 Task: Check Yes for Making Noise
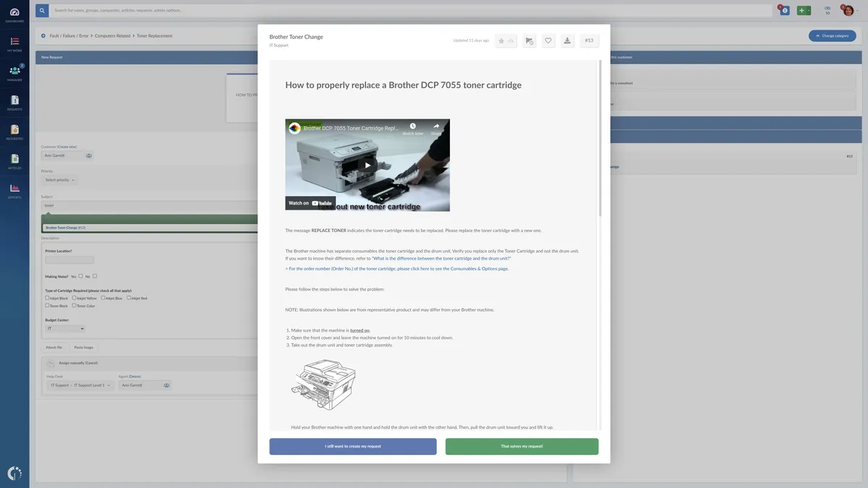[x=81, y=276]
